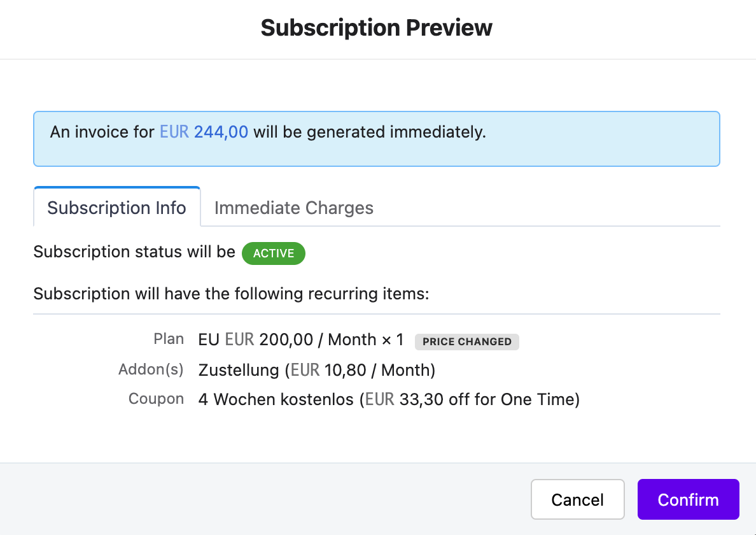Click the recurring items heading text
Image resolution: width=756 pixels, height=535 pixels.
click(231, 294)
